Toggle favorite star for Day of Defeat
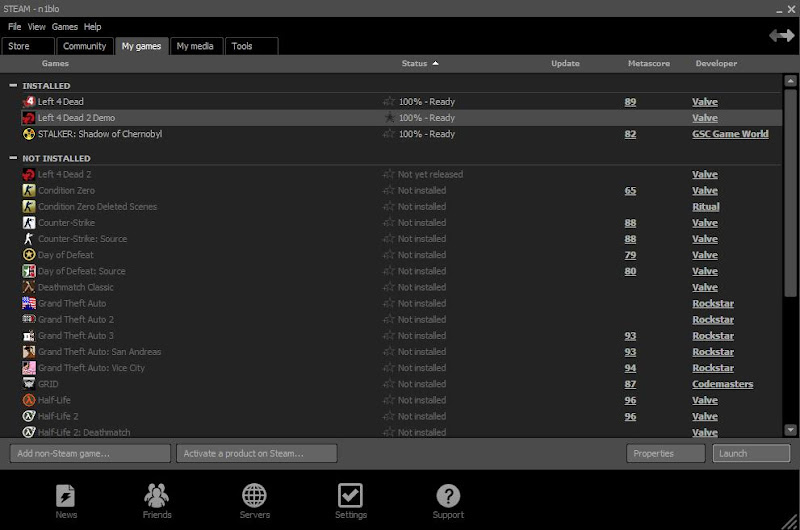This screenshot has height=530, width=800. pyautogui.click(x=389, y=255)
